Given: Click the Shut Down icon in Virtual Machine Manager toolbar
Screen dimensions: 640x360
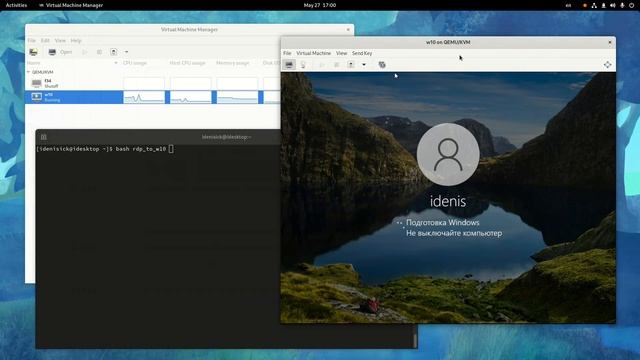Looking at the screenshot, I should click(113, 52).
